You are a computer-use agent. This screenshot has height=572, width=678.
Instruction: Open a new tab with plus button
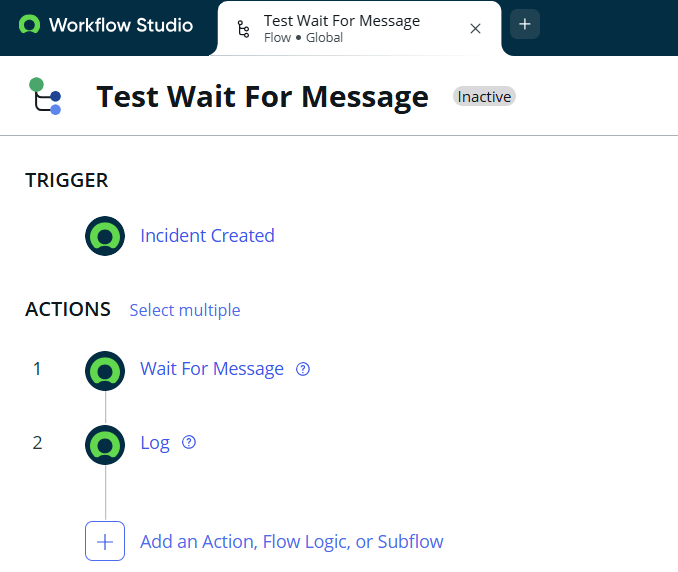click(525, 25)
